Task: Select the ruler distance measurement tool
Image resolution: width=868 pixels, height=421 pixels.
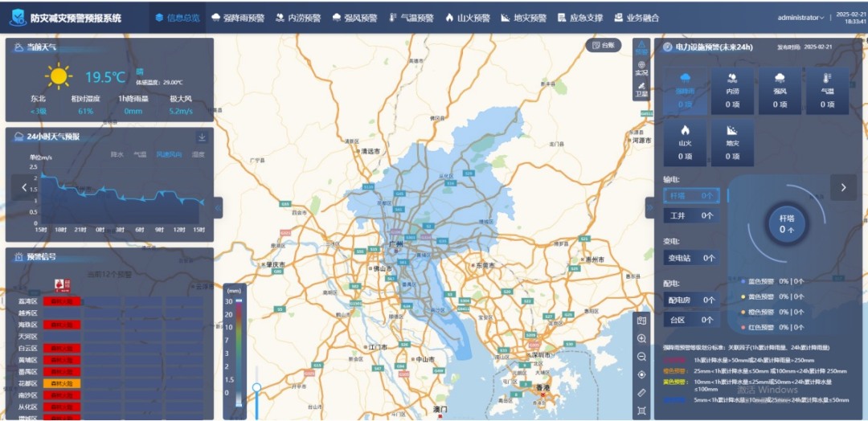Action: coord(641,392)
